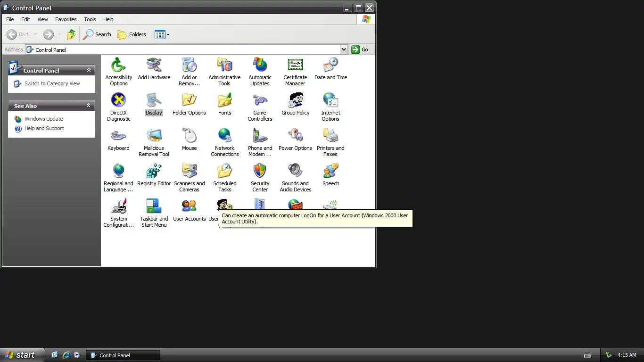Open the Windows Start menu
The height and width of the screenshot is (362, 644).
click(x=22, y=355)
